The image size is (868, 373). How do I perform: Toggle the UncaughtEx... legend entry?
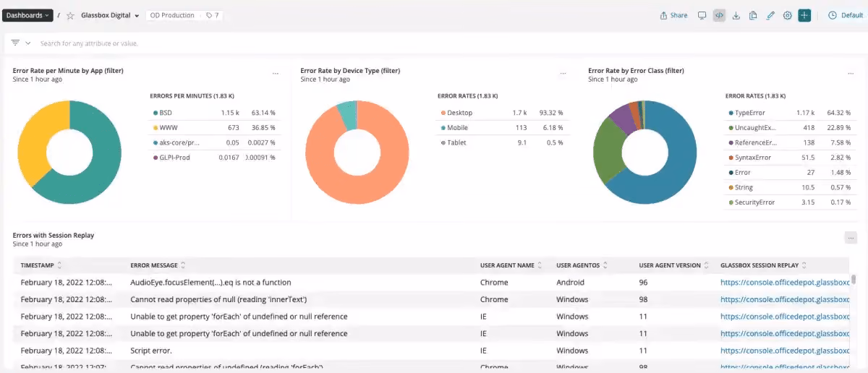(x=791, y=128)
